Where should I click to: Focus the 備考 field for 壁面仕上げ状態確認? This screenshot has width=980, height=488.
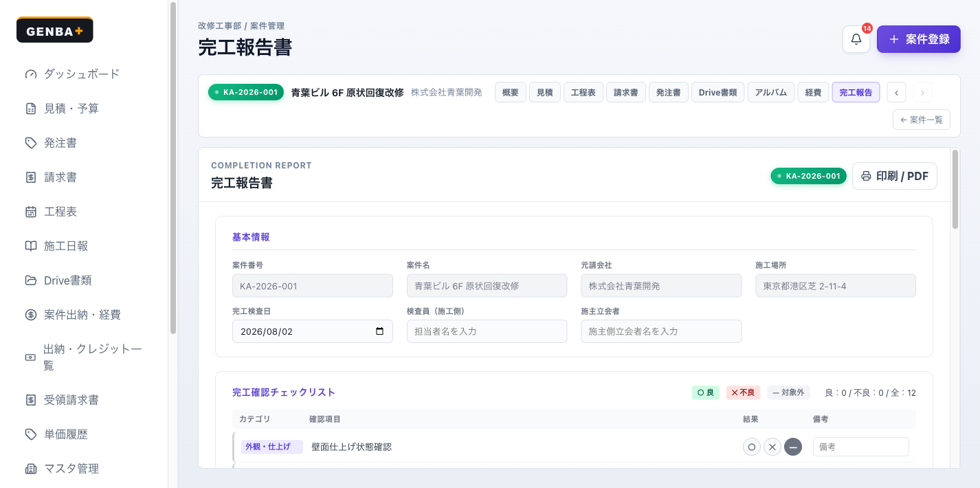pyautogui.click(x=861, y=447)
